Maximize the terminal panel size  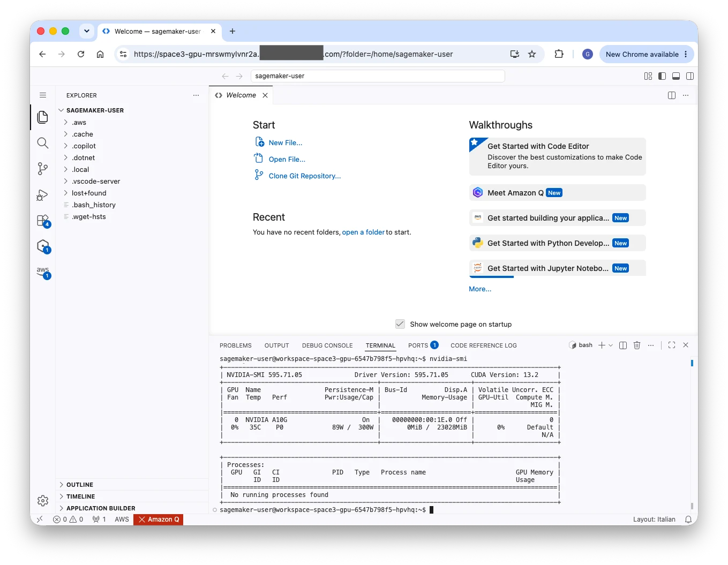672,345
